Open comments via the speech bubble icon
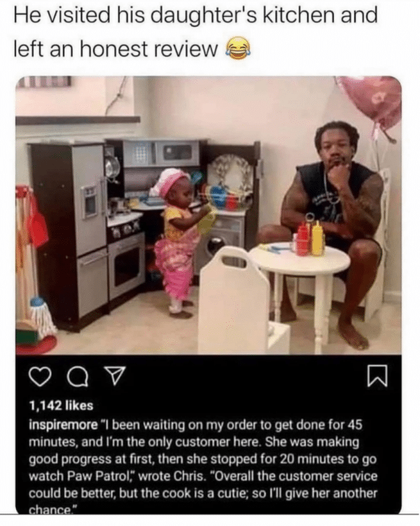420x526 pixels. click(78, 377)
